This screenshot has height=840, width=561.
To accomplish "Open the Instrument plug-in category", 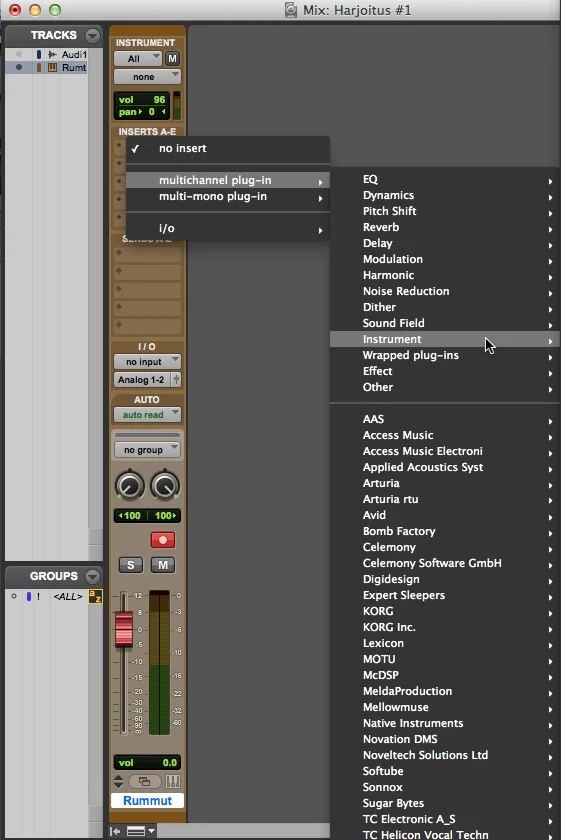I will click(445, 339).
